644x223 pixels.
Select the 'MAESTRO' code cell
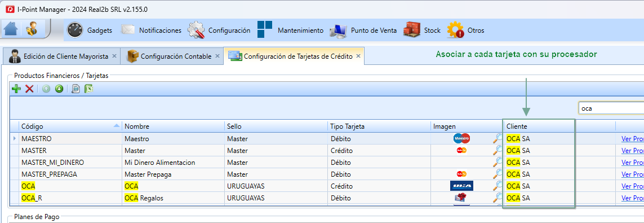tap(70, 139)
